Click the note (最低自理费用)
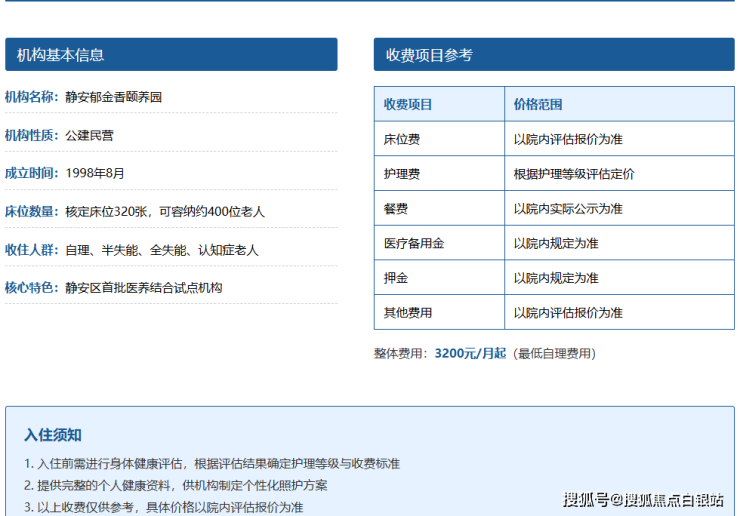 [555, 354]
